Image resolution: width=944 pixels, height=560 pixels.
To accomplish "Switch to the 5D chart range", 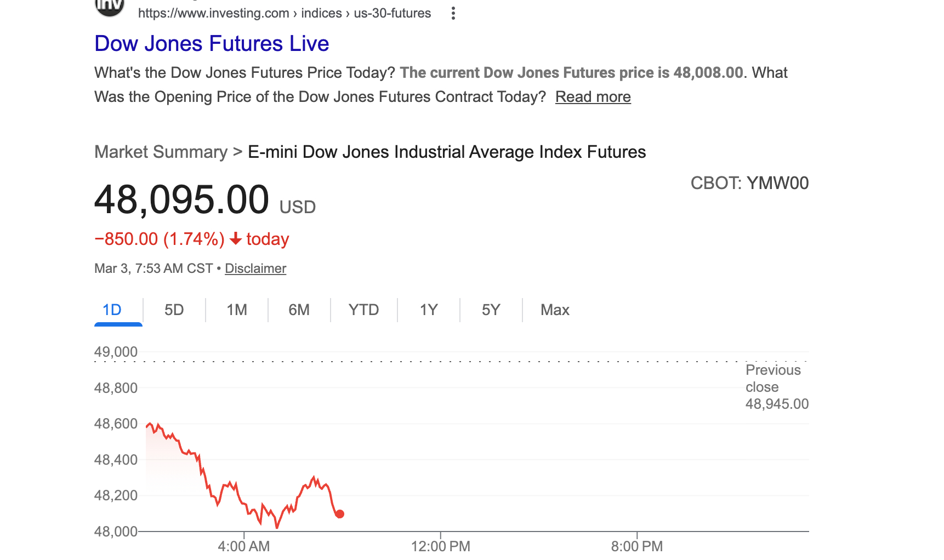I will tap(174, 310).
